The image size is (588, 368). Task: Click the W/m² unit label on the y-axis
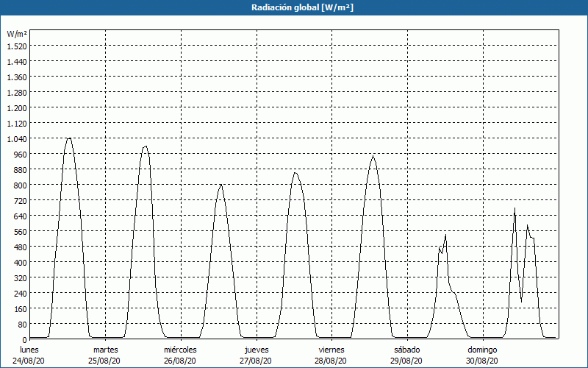(17, 34)
